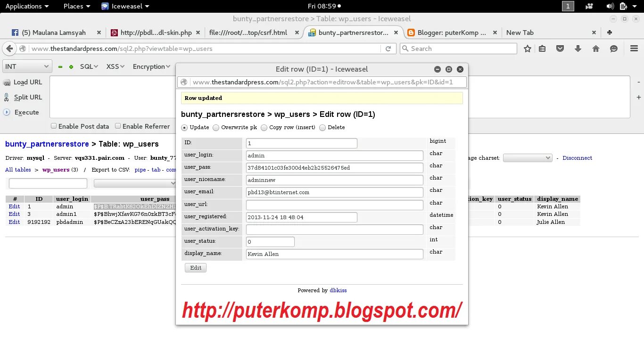Enable Referrer checkbox
This screenshot has width=644, height=362.
(118, 126)
